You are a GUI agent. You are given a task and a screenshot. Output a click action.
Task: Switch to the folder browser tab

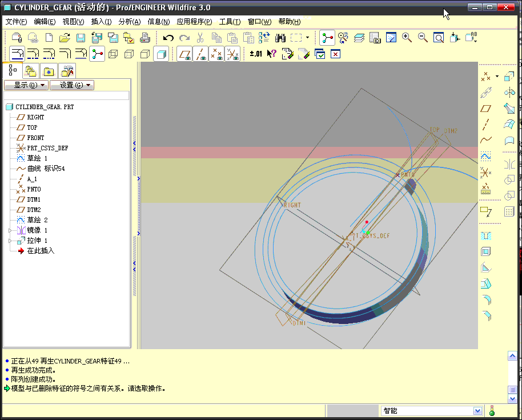(x=31, y=71)
